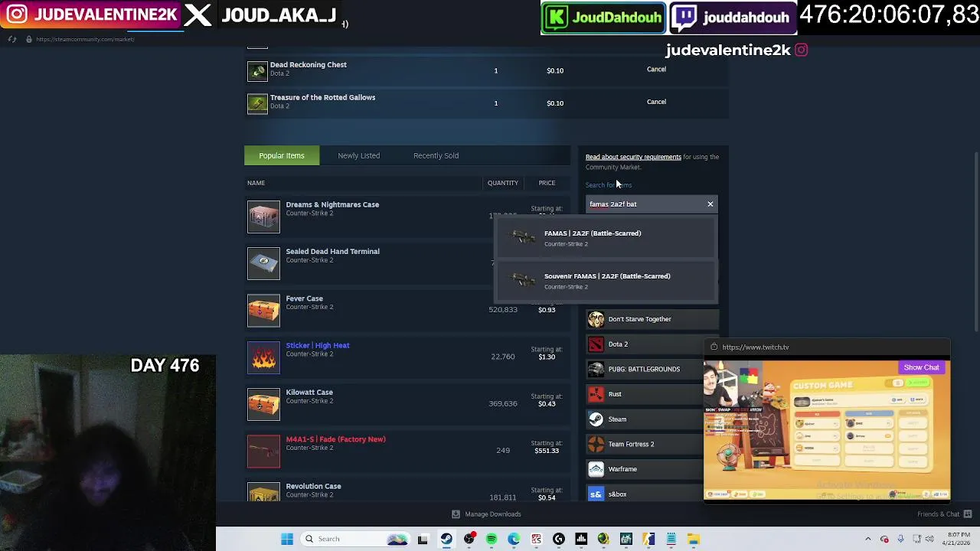Click Kilowatt Case quantity 369,636
The image size is (980, 551).
click(503, 403)
